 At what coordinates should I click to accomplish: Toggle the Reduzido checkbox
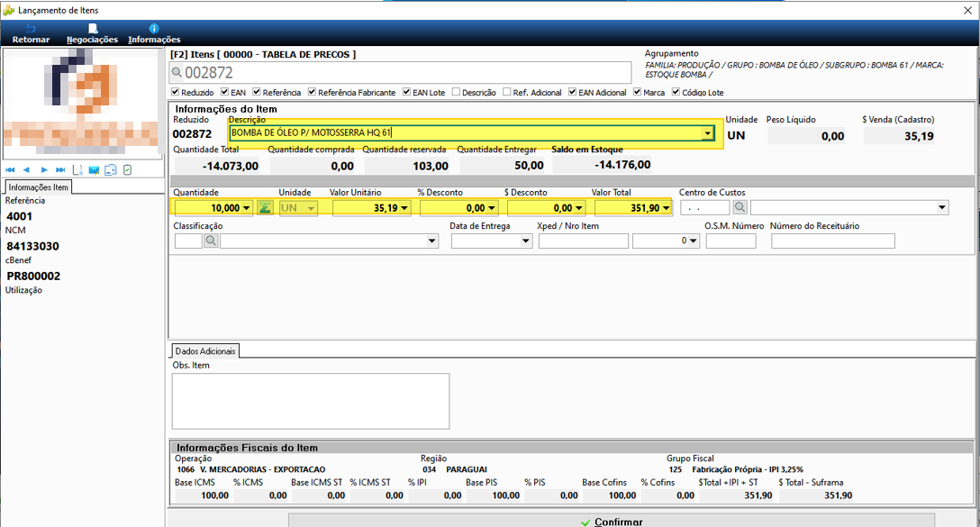[x=175, y=92]
